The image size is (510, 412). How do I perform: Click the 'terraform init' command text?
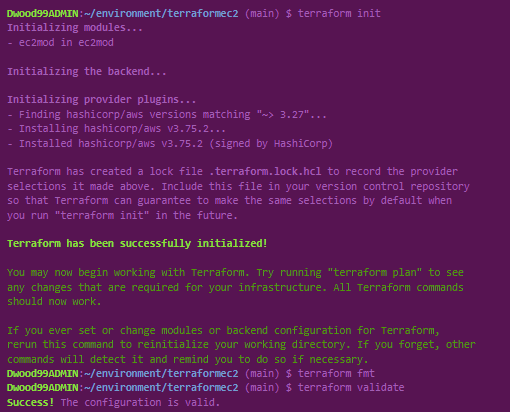[339, 13]
